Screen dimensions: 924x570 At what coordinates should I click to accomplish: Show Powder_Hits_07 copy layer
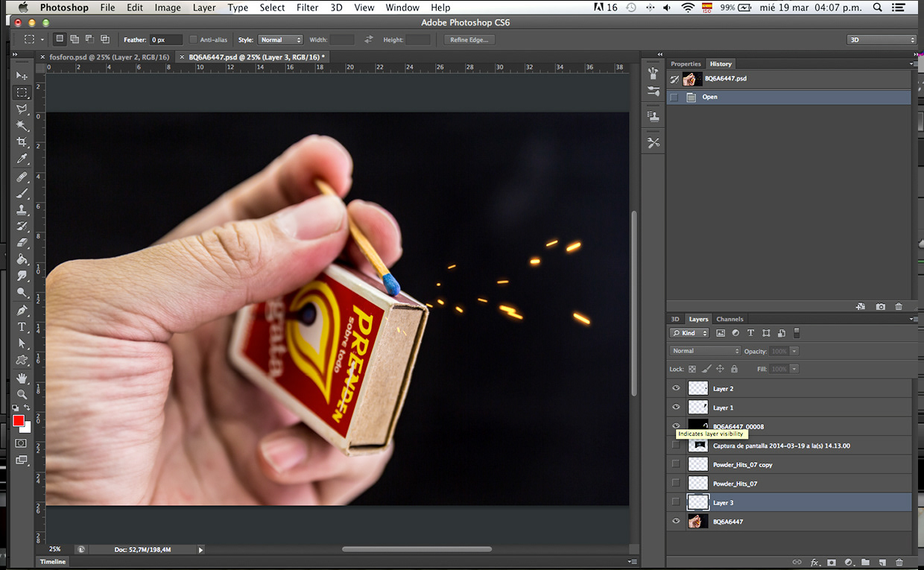(676, 463)
